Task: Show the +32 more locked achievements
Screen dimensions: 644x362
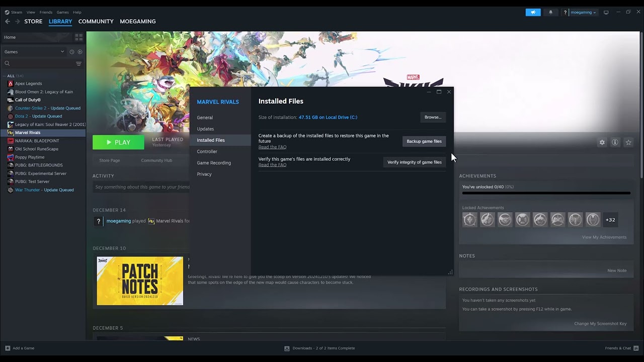Action: click(610, 220)
